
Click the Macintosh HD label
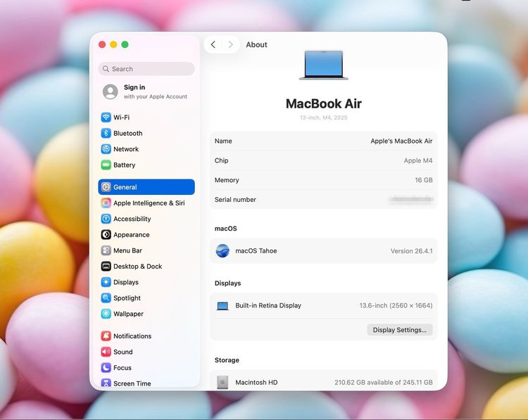256,382
